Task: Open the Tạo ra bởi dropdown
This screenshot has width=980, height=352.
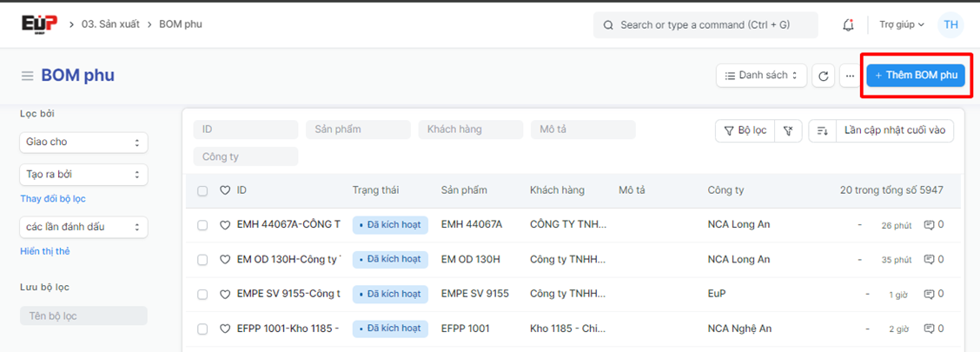Action: coord(83,175)
